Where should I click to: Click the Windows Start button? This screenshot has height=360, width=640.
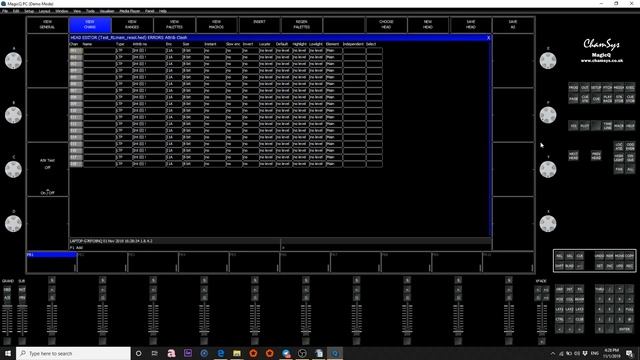coord(8,353)
